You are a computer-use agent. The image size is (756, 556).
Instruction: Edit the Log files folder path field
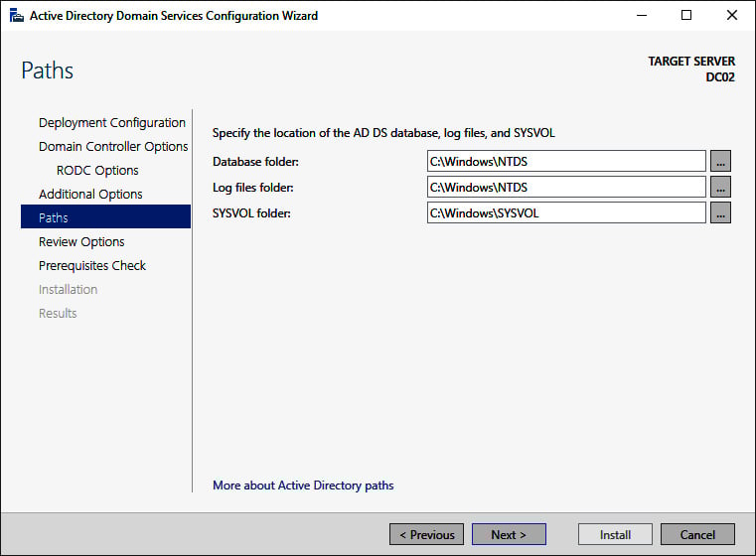point(566,187)
